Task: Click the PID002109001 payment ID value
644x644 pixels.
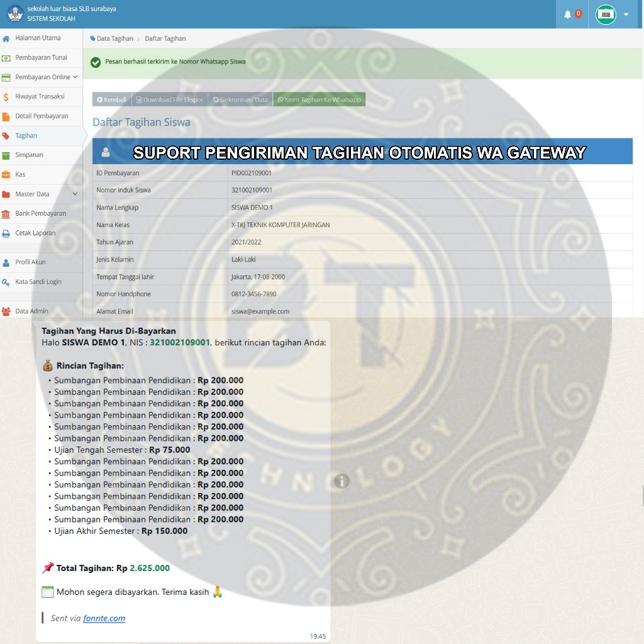Action: coord(252,173)
